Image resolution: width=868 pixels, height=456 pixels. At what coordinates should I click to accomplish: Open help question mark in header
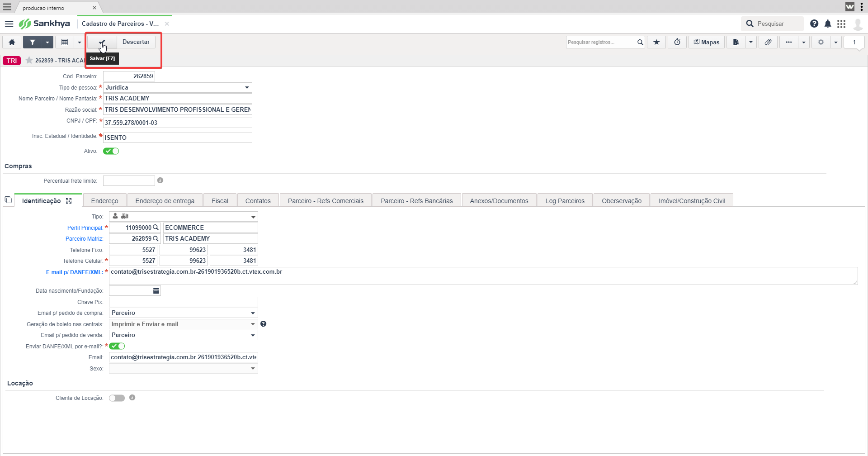tap(814, 24)
